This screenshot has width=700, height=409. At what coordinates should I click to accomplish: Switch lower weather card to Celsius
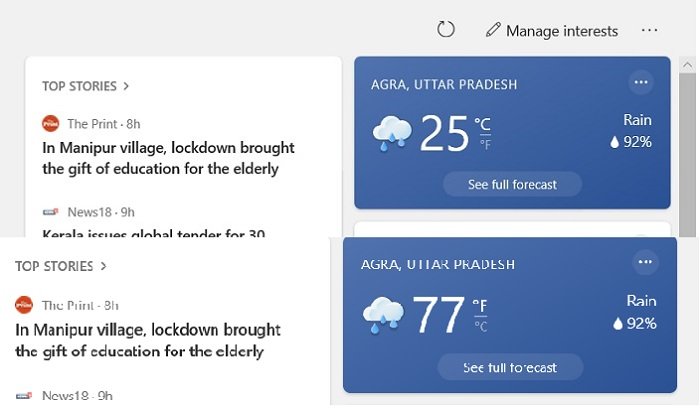(x=480, y=326)
